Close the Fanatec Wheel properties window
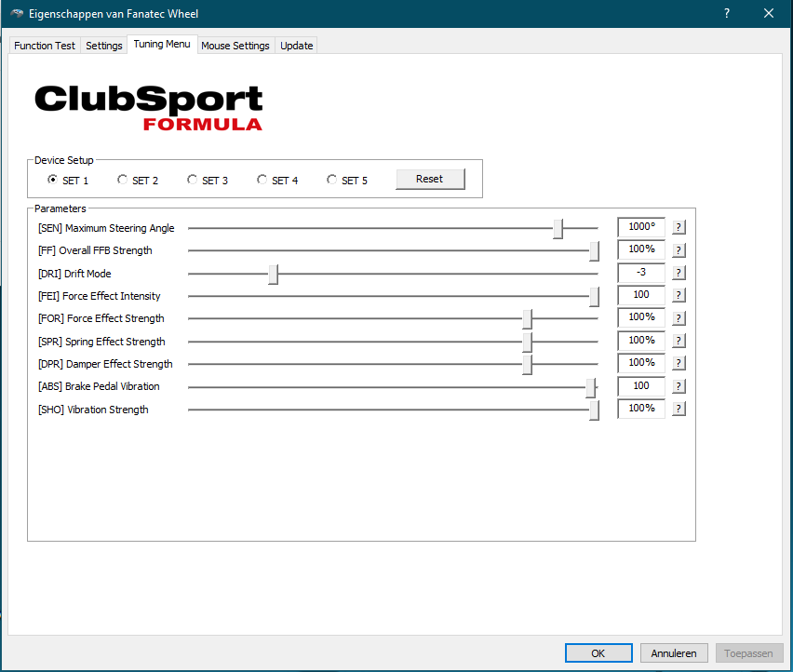 pyautogui.click(x=769, y=14)
